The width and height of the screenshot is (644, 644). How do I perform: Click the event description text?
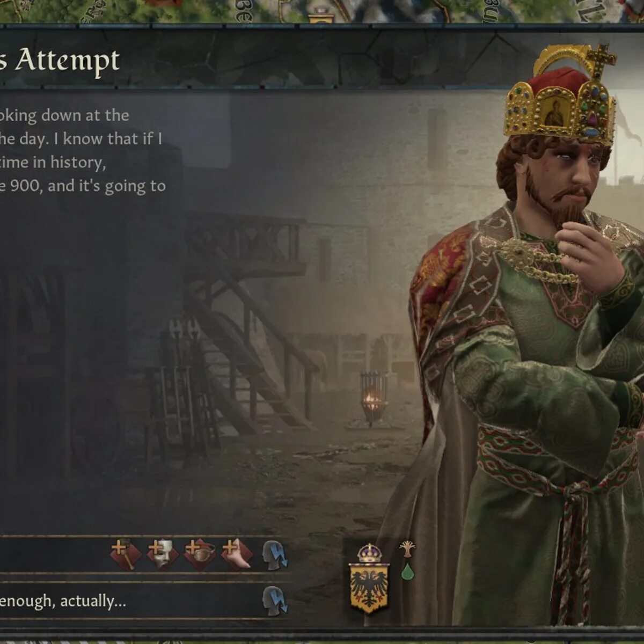pos(83,150)
